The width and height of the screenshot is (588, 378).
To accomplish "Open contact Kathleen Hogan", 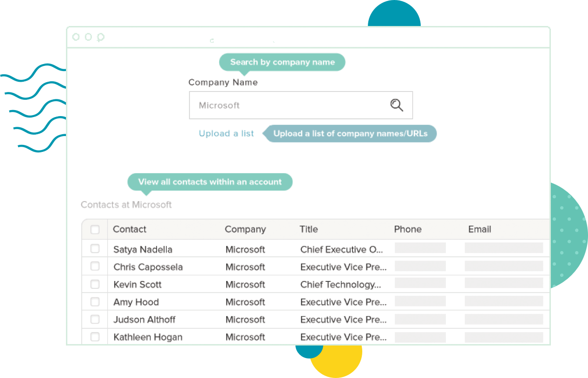I will click(x=148, y=338).
